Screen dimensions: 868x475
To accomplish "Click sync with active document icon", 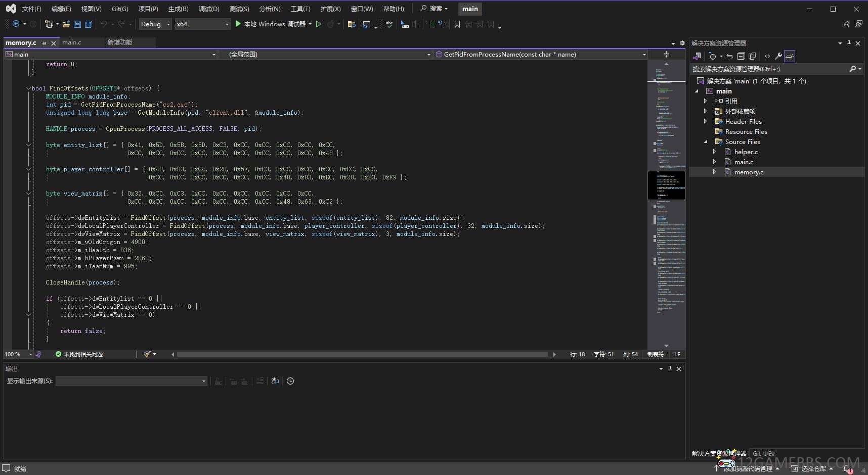I will 729,56.
